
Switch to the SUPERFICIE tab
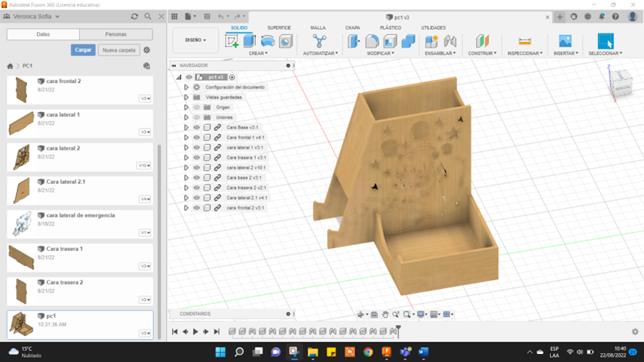279,28
